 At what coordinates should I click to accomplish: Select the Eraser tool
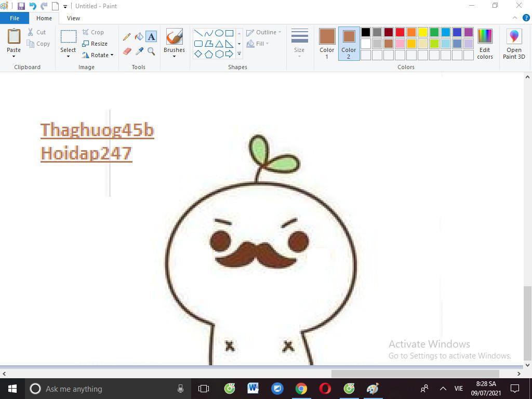(x=127, y=51)
